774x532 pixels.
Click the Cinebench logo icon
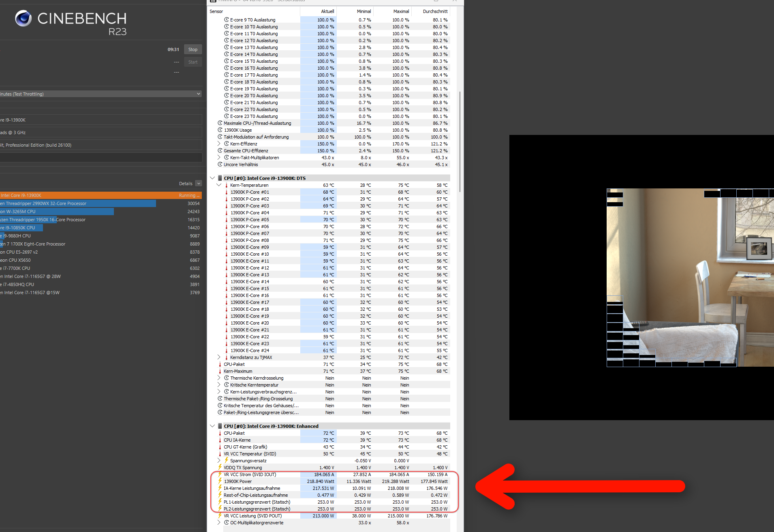point(23,19)
